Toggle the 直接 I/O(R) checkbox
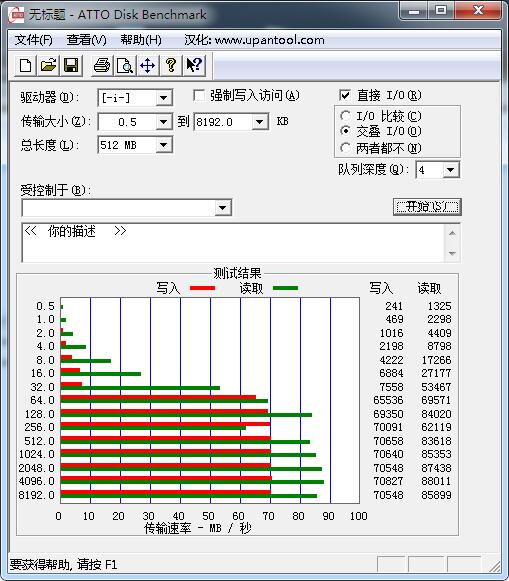Image resolution: width=509 pixels, height=581 pixels. 345,96
